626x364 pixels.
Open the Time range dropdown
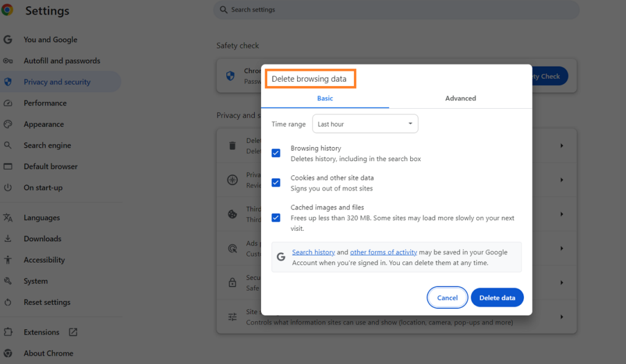365,123
